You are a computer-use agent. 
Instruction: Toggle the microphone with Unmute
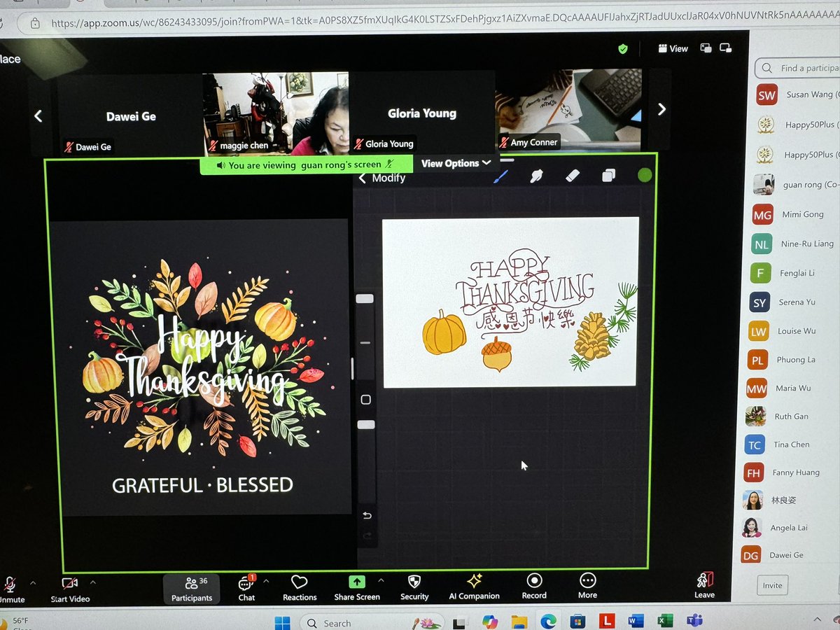coord(11,590)
